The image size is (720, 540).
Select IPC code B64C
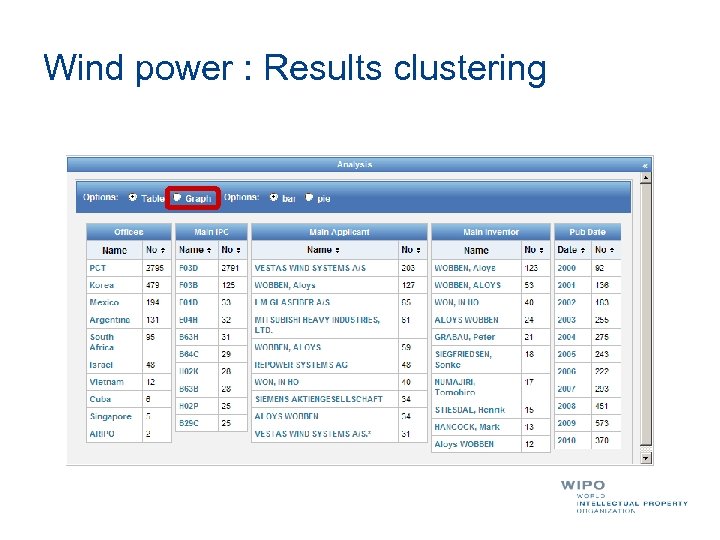tap(189, 354)
